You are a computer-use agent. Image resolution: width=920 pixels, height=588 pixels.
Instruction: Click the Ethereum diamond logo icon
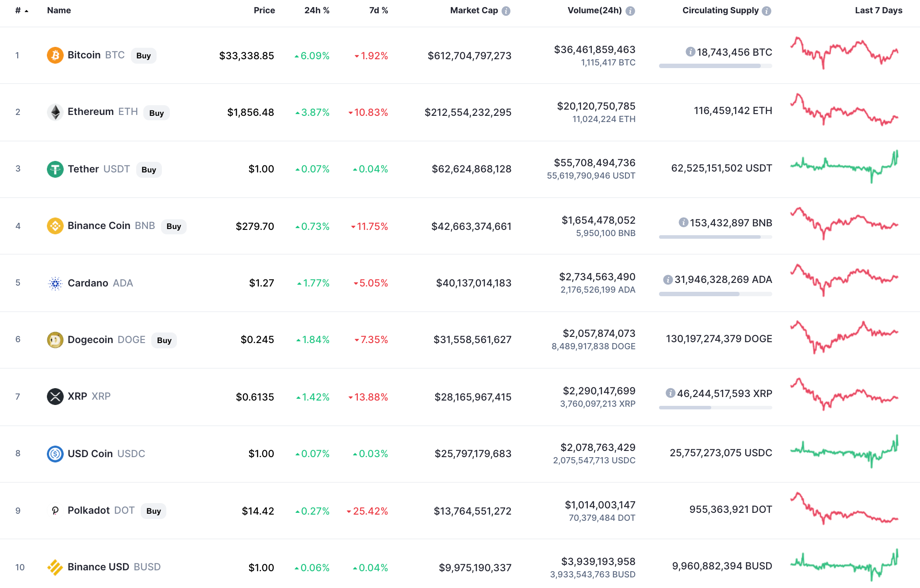[55, 112]
